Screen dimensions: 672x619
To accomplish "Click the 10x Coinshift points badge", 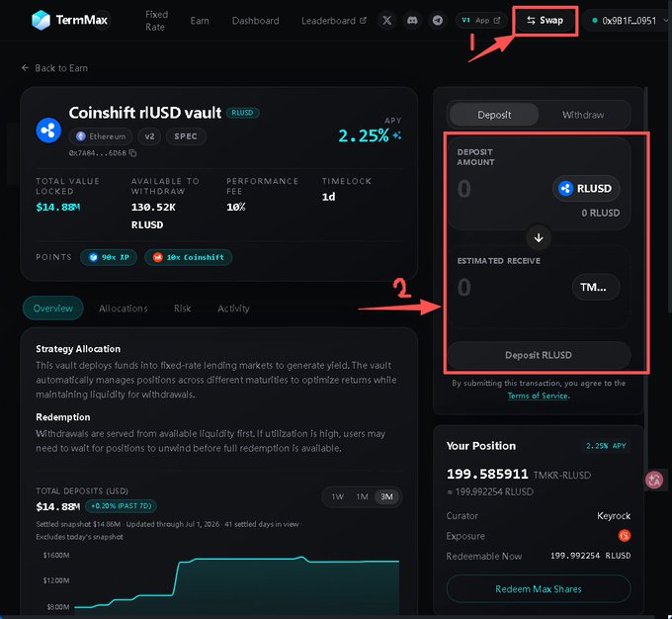I will coord(189,257).
